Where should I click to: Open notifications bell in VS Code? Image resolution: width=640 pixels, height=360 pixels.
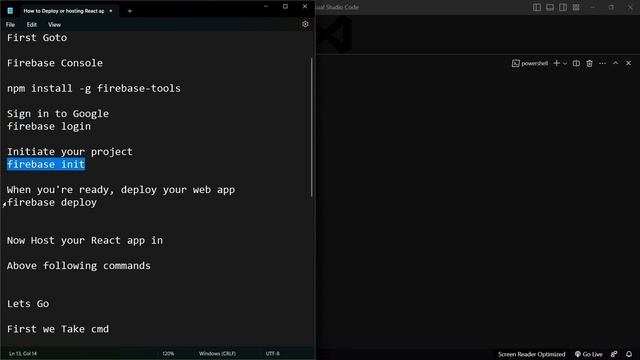629,354
